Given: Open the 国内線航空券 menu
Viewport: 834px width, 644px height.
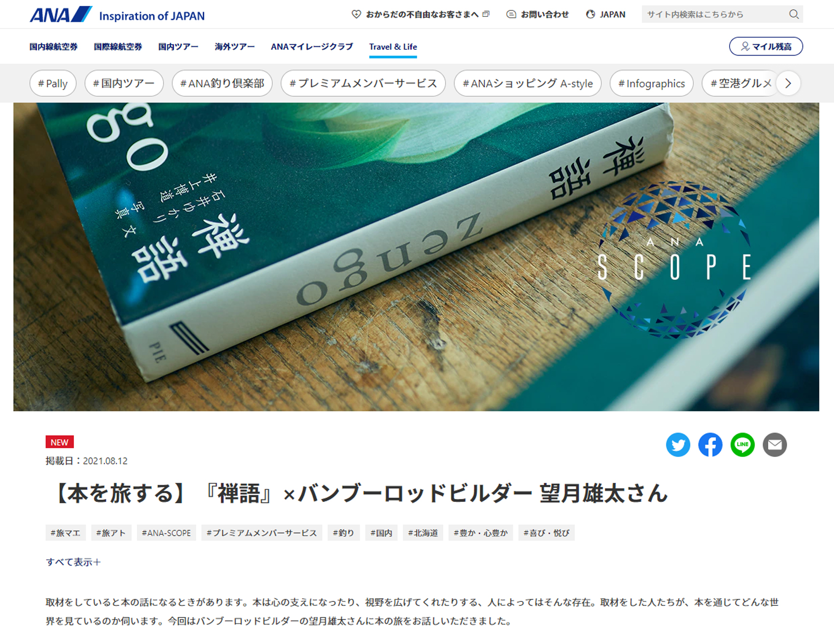Looking at the screenshot, I should [x=53, y=47].
